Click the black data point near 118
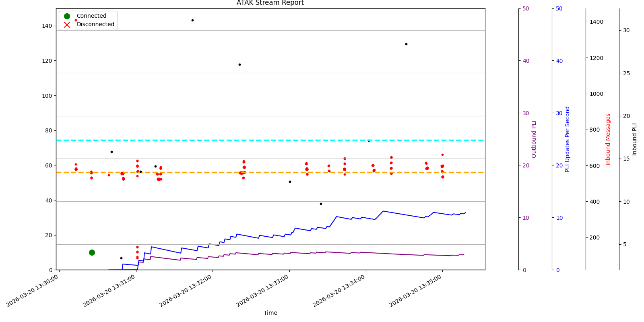 click(x=239, y=64)
